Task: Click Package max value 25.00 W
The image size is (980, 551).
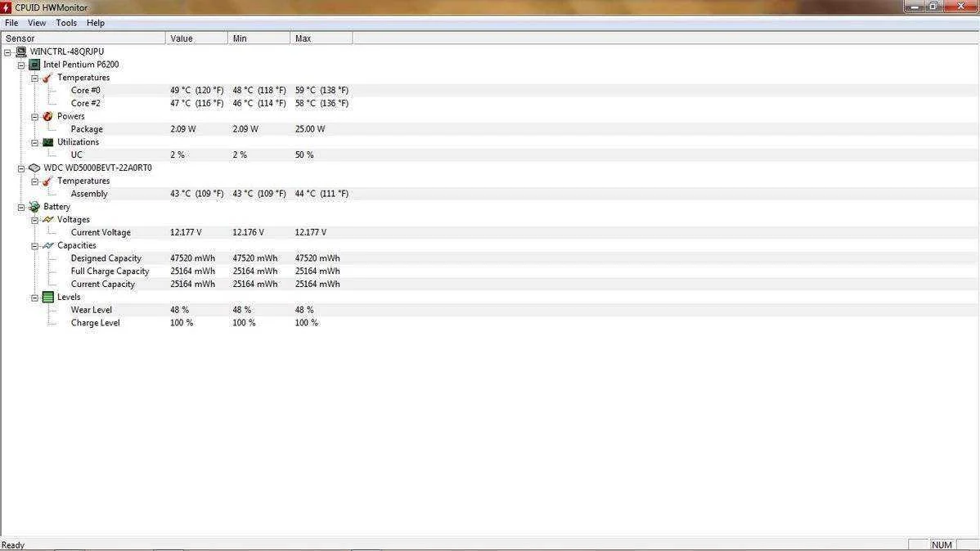Action: point(310,129)
